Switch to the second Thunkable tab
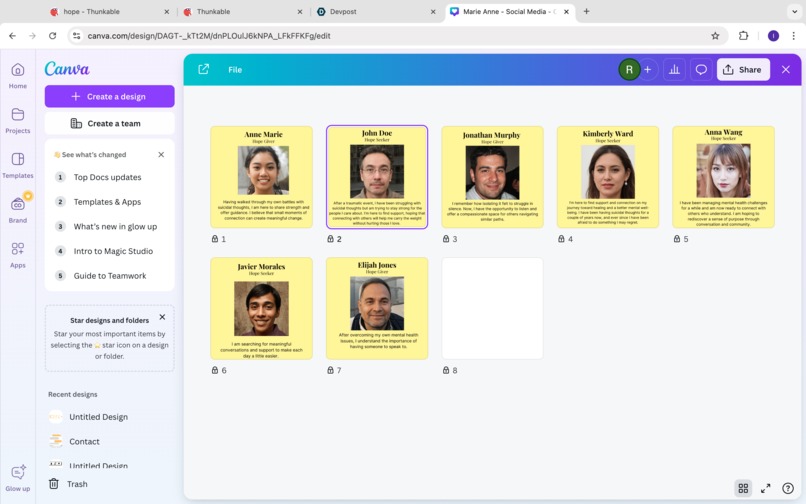Screen dimensions: 806x504 [244, 11]
